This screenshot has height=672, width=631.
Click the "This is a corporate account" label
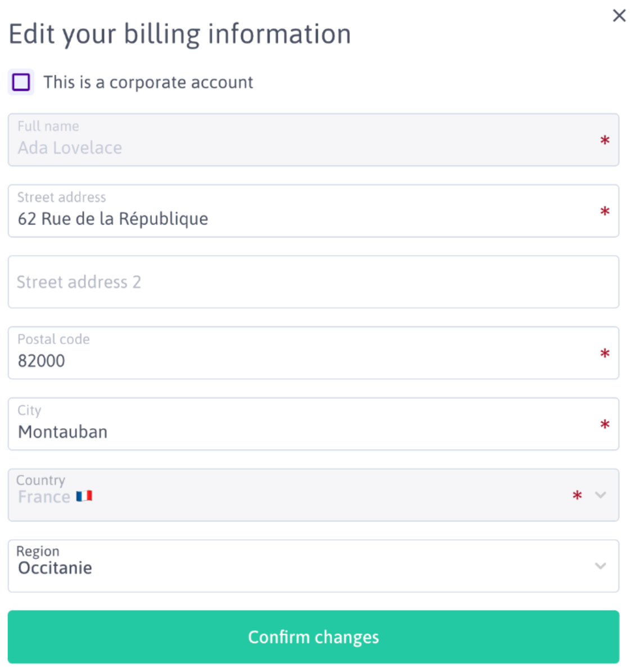pyautogui.click(x=148, y=82)
